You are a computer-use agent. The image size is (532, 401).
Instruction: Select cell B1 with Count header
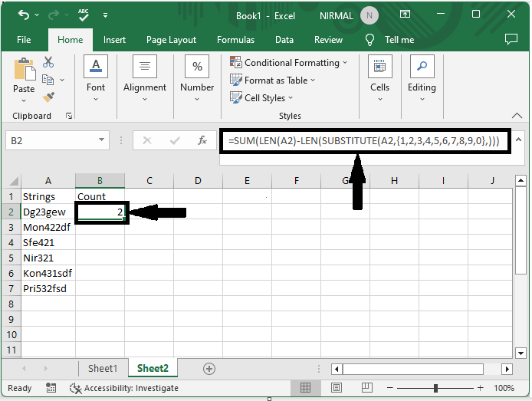pyautogui.click(x=100, y=196)
